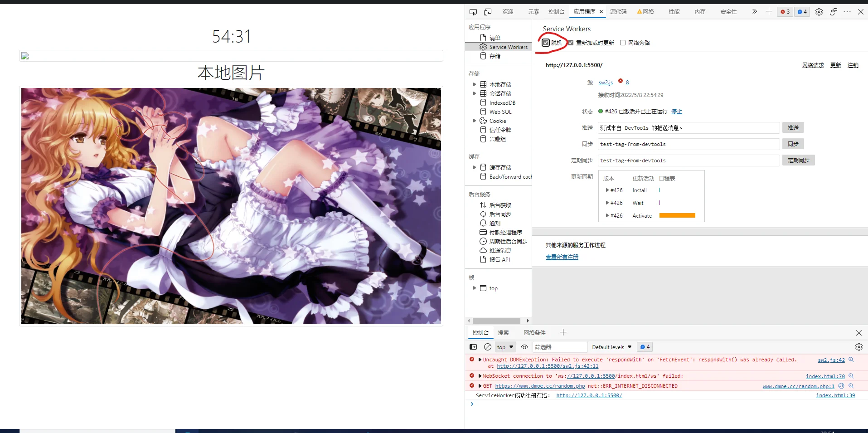Click the 注销 unregister link
This screenshot has width=868, height=433.
tap(853, 65)
